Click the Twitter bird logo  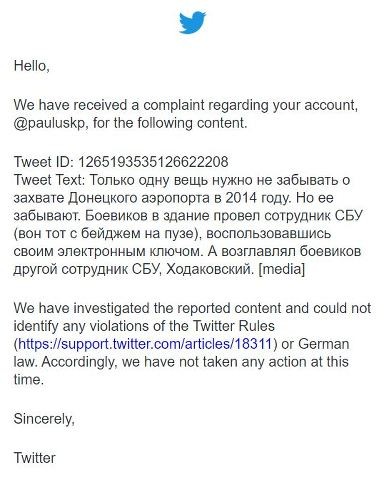tap(192, 22)
